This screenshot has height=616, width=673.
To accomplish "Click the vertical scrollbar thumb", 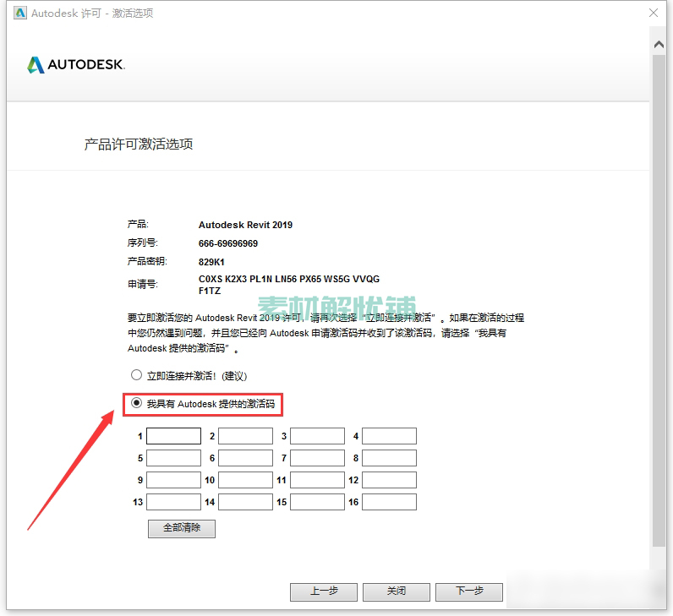I will click(659, 300).
